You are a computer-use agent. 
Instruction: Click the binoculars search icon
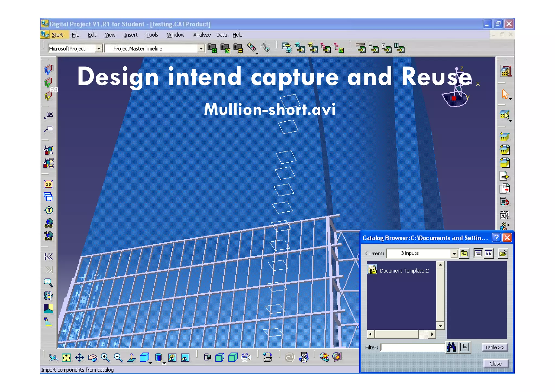451,347
